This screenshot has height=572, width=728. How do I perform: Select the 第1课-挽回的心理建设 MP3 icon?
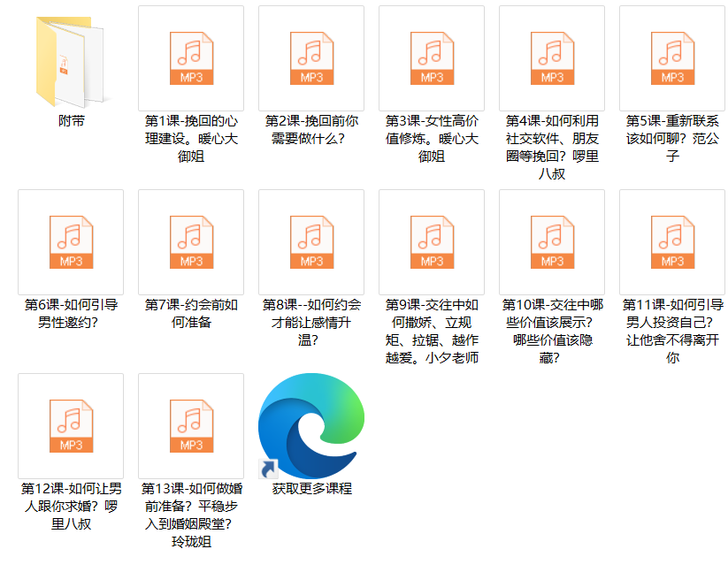point(191,58)
